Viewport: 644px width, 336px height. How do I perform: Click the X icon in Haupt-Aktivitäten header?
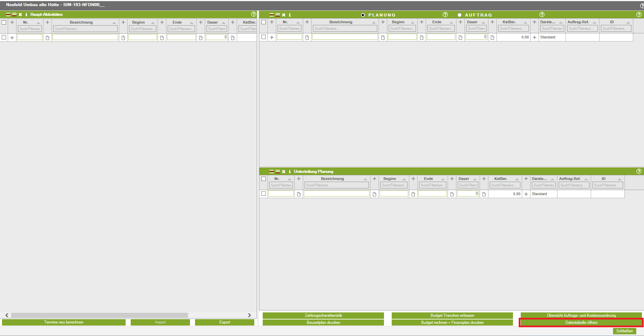pyautogui.click(x=20, y=14)
